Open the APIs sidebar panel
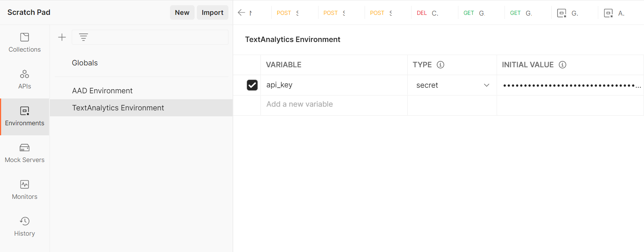Screen dimensions: 644x252 point(25,80)
